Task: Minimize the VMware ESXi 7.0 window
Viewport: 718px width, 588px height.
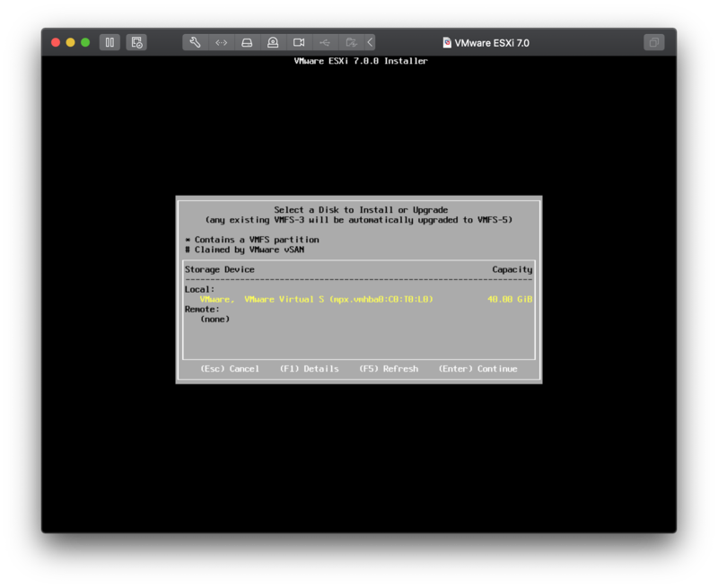Action: pyautogui.click(x=71, y=42)
